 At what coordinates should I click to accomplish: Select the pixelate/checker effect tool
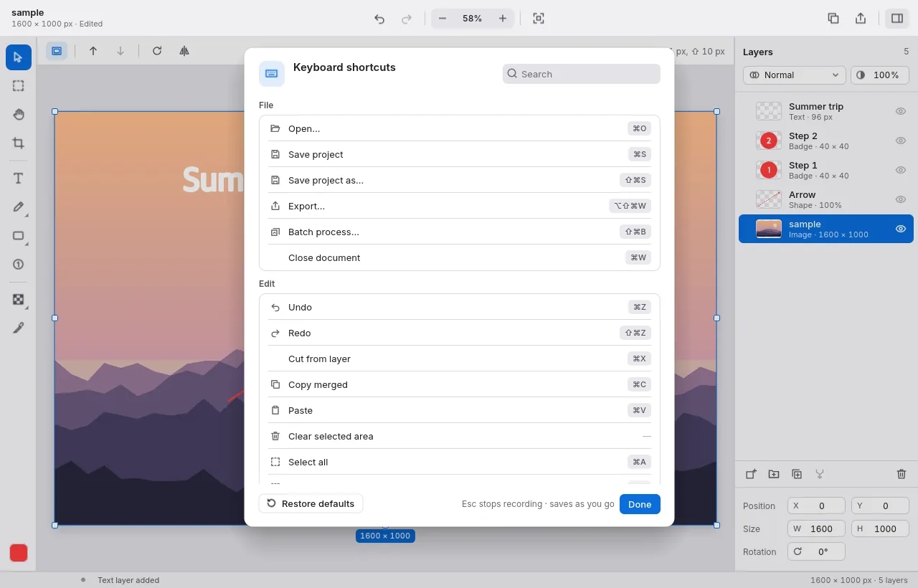tap(19, 299)
